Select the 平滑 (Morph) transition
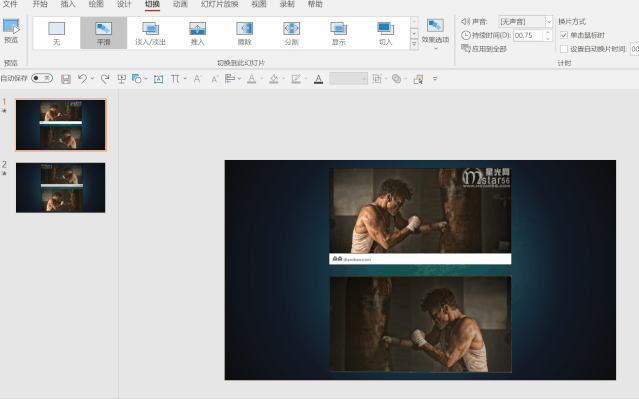Screen dimensions: 639x399 point(104,33)
